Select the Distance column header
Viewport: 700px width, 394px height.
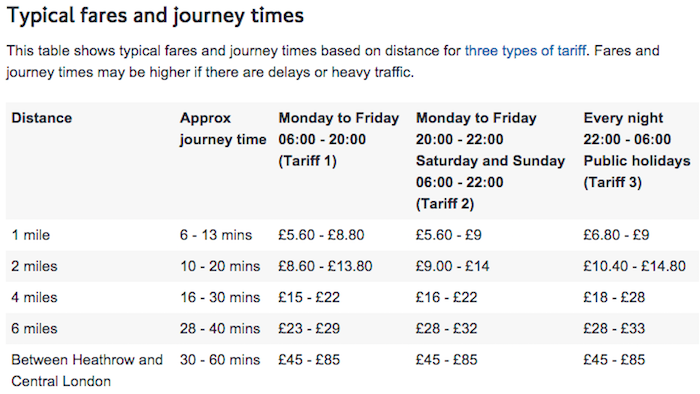click(42, 118)
